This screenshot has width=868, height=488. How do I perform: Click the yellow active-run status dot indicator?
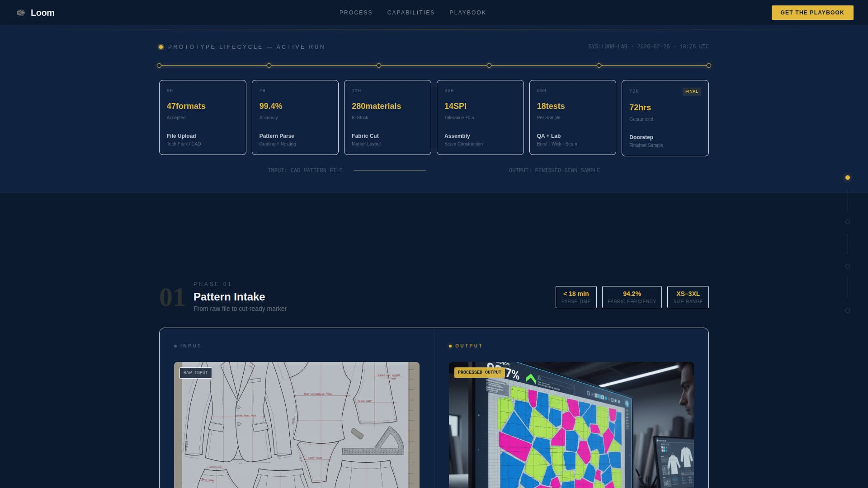coord(161,47)
